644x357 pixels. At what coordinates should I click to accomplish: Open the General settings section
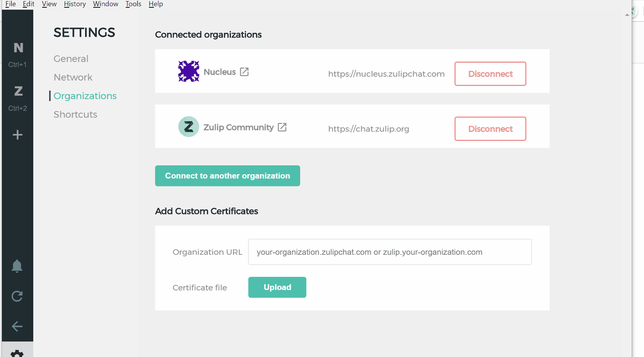(x=71, y=59)
